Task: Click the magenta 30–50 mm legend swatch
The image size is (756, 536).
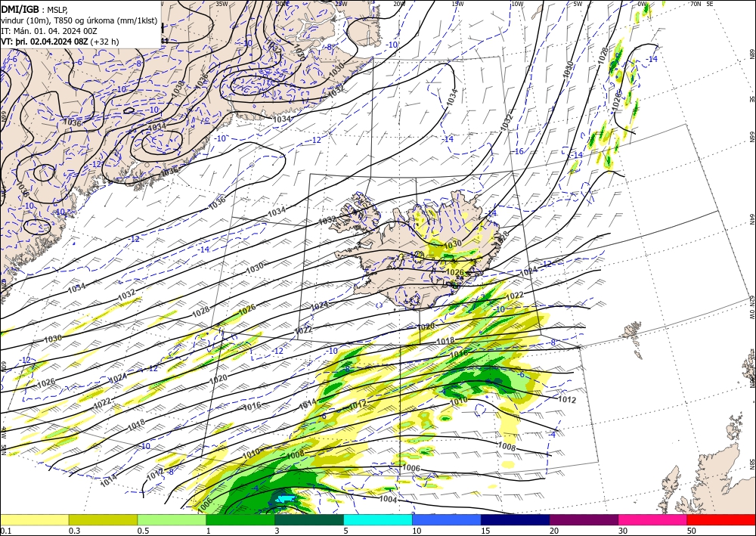Action: pyautogui.click(x=653, y=519)
